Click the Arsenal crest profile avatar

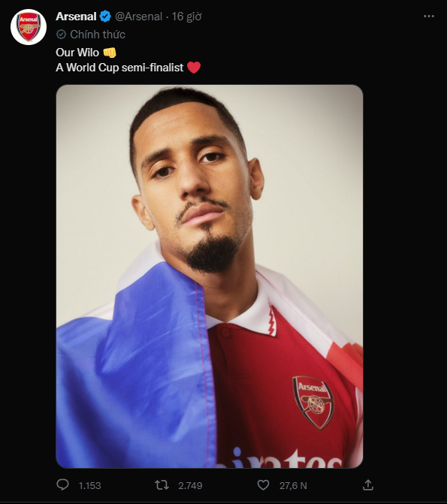click(29, 27)
